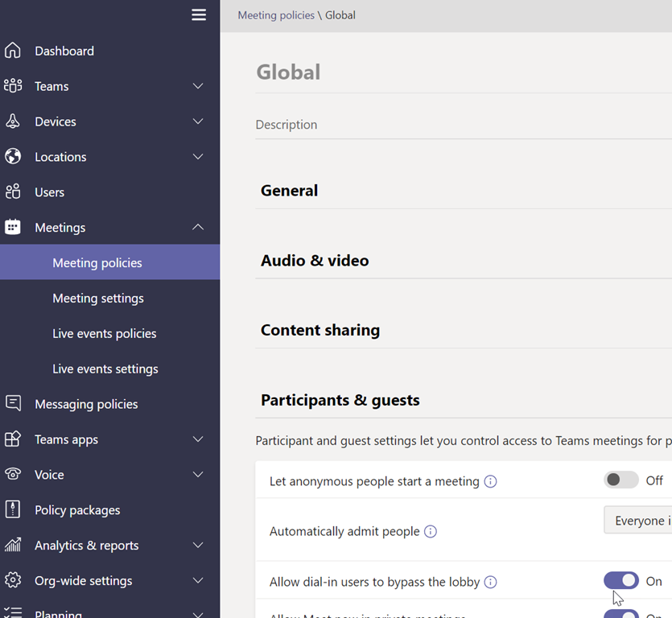
Task: Select the Users icon in the sidebar
Action: 13,192
